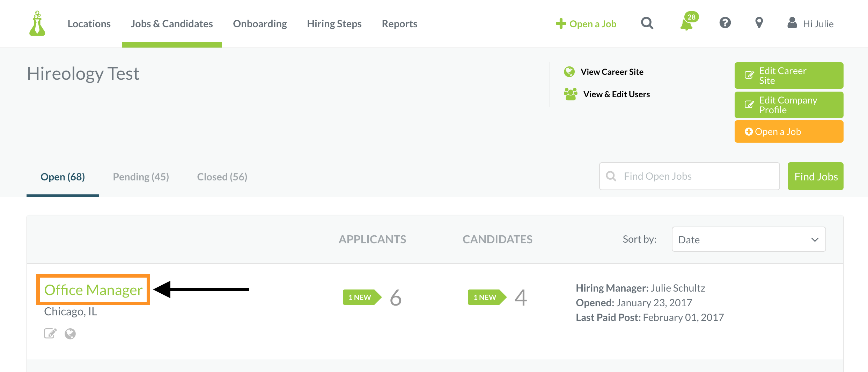Click the Hireology flask logo
The height and width of the screenshot is (372, 868).
37,23
